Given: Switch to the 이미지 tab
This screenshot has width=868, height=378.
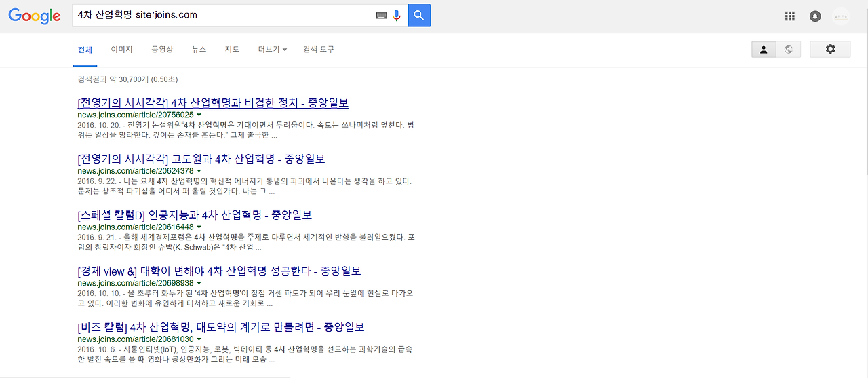Looking at the screenshot, I should (122, 50).
